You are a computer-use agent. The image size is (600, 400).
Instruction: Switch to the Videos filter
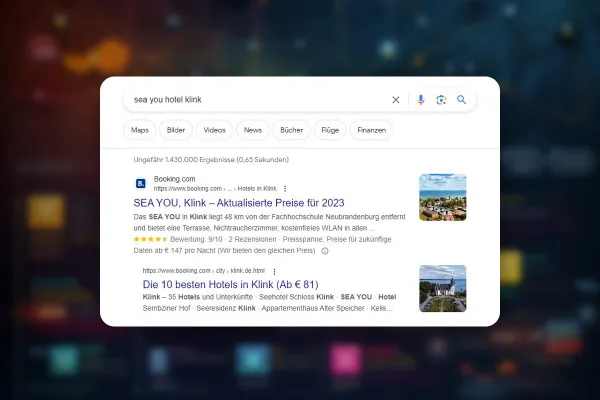coord(214,130)
